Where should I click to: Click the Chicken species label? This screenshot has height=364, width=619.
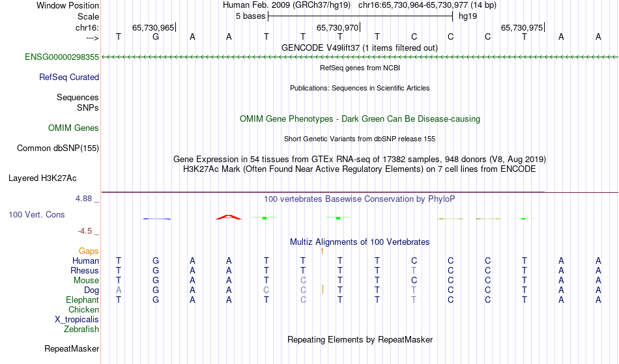coord(83,309)
